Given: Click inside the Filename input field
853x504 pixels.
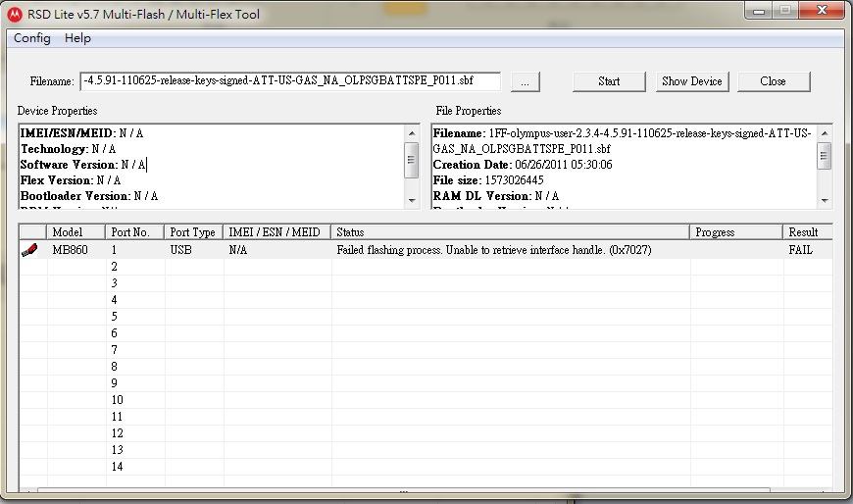Looking at the screenshot, I should [290, 81].
